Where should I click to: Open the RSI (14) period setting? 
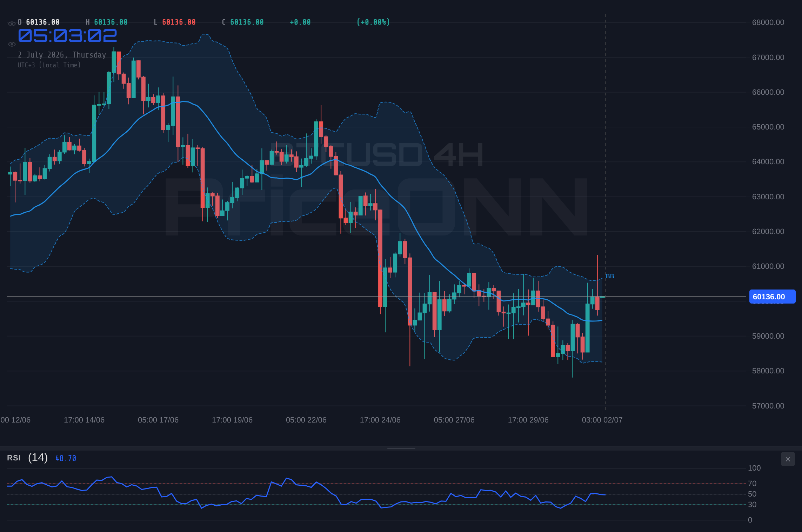click(x=38, y=458)
